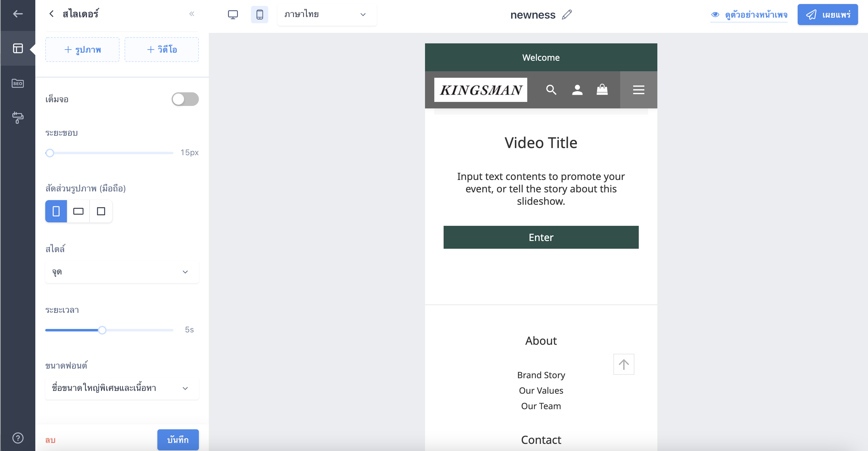Open the hamburger menu in preview

[x=638, y=90]
